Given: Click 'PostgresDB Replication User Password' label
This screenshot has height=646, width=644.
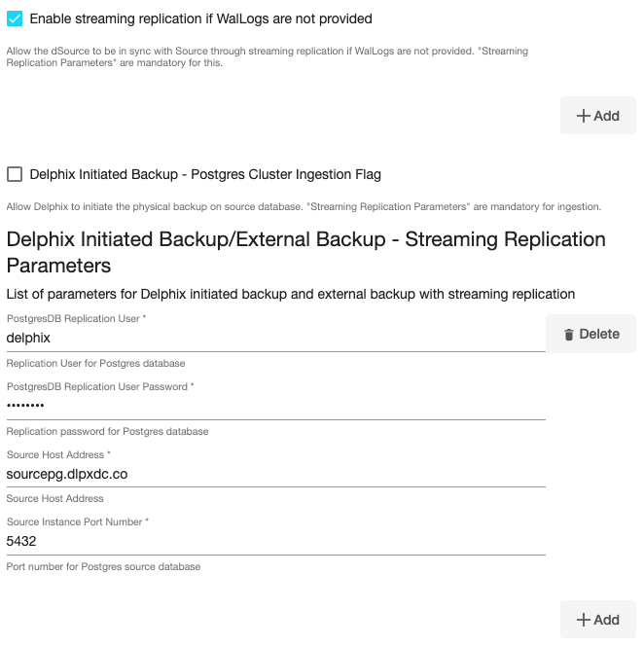Looking at the screenshot, I should pyautogui.click(x=99, y=387).
